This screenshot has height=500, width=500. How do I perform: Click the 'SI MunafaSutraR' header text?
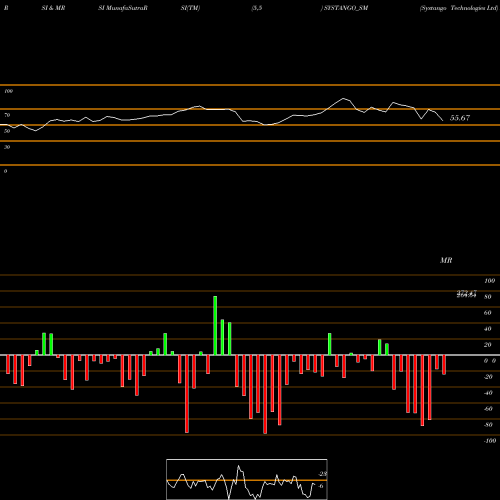[123, 8]
